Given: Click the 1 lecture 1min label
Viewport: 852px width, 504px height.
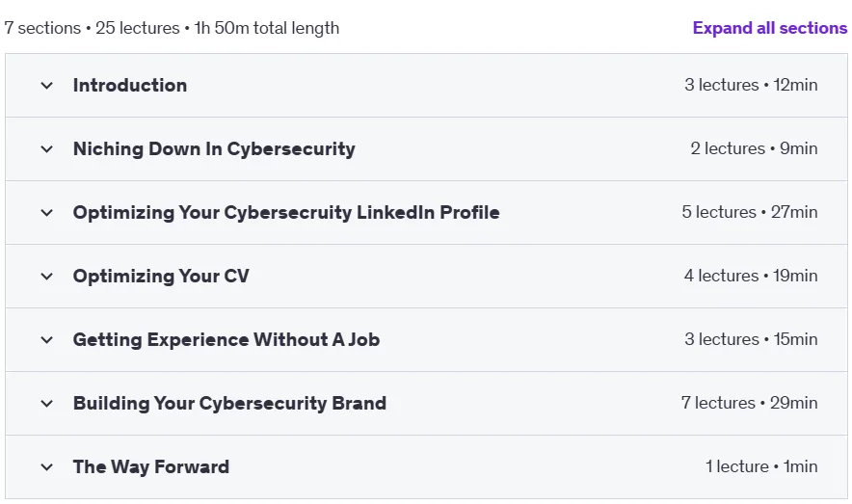Looking at the screenshot, I should point(761,466).
